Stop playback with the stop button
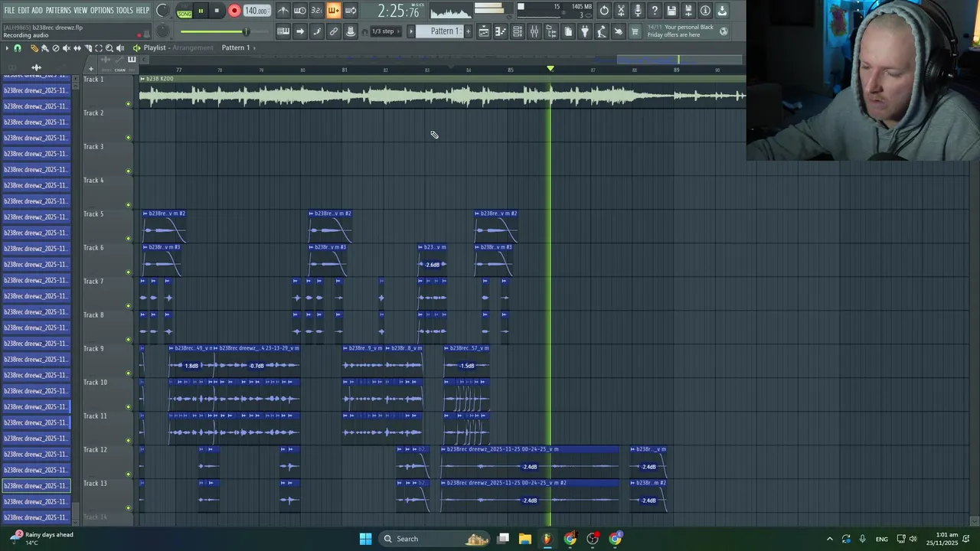This screenshot has height=551, width=980. tap(217, 11)
